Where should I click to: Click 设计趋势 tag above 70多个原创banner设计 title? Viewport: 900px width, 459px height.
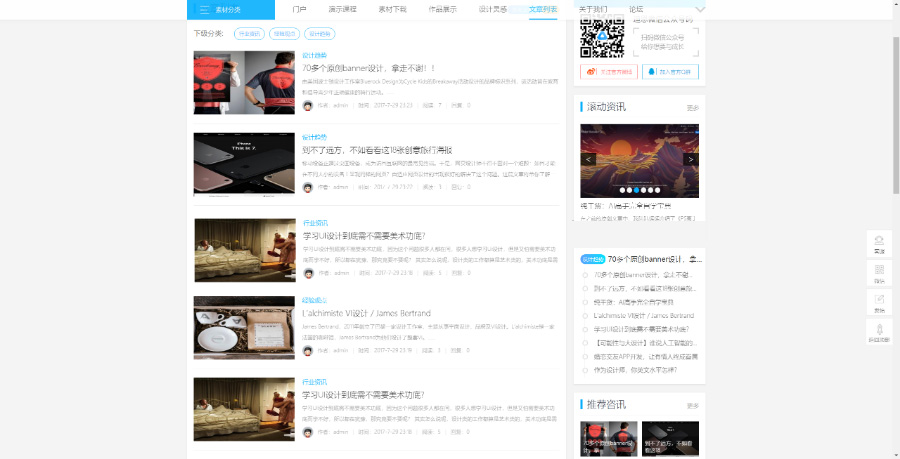pos(315,56)
